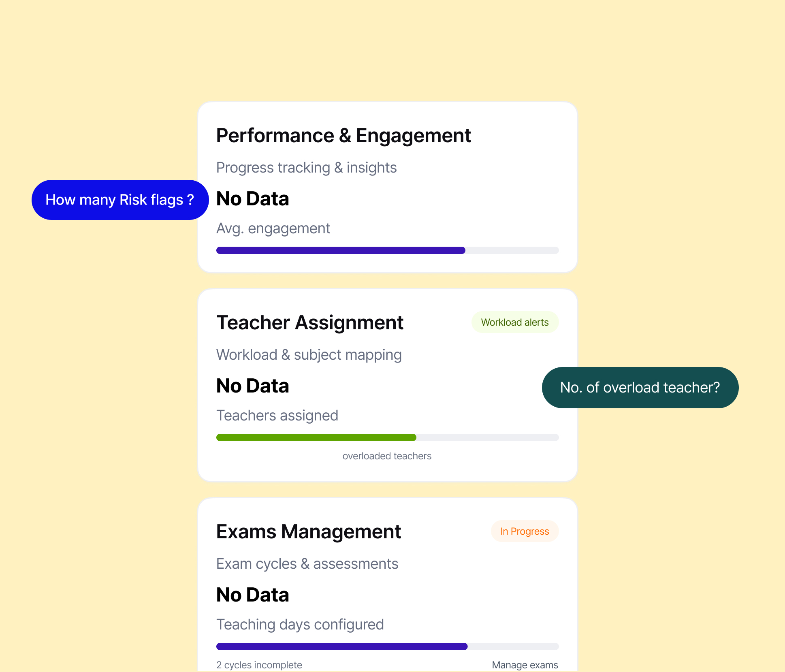Click the "No. of overload teacher?" bubble
Image resolution: width=785 pixels, height=672 pixels.
640,388
